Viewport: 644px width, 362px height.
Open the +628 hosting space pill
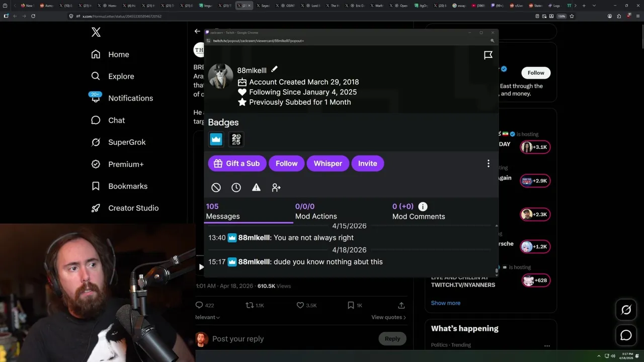click(x=535, y=281)
